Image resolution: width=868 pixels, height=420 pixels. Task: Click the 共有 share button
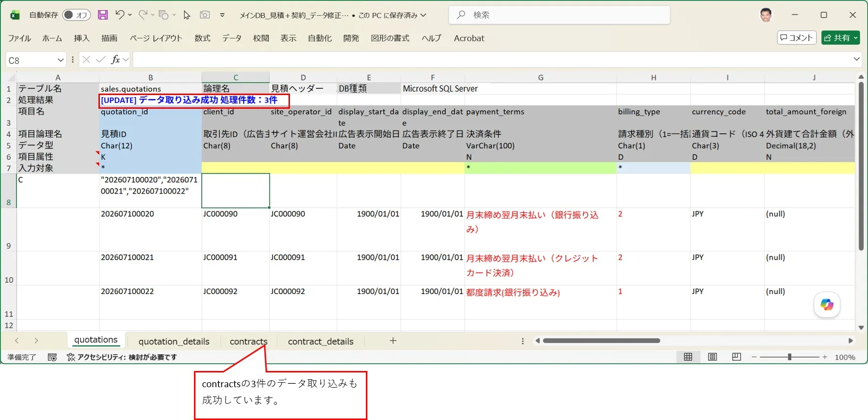pyautogui.click(x=841, y=38)
